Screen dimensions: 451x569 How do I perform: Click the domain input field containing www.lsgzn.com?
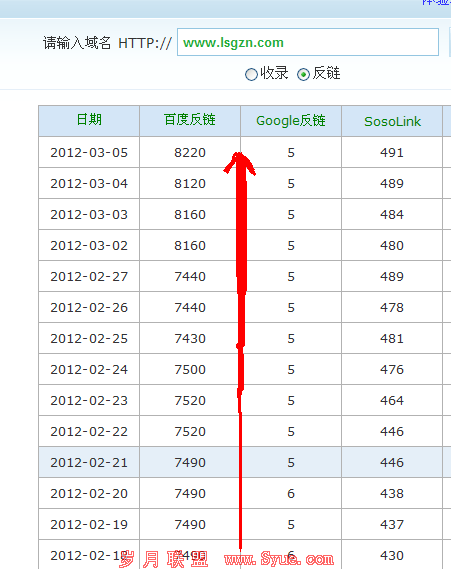(308, 42)
